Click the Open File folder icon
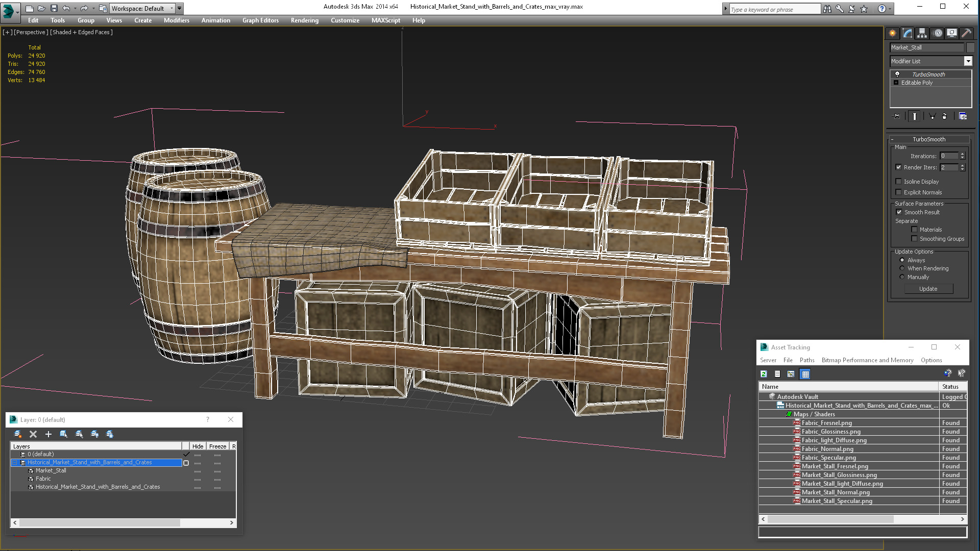The width and height of the screenshot is (980, 551). click(41, 8)
